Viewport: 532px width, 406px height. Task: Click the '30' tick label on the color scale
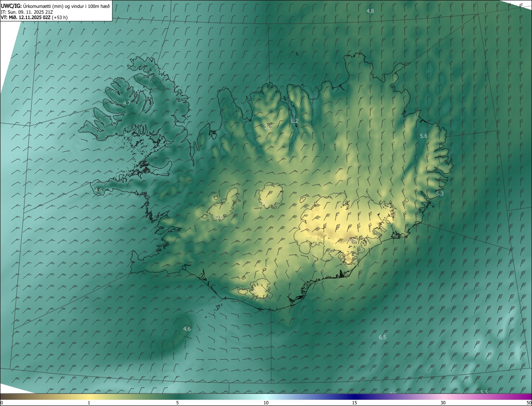click(x=443, y=403)
